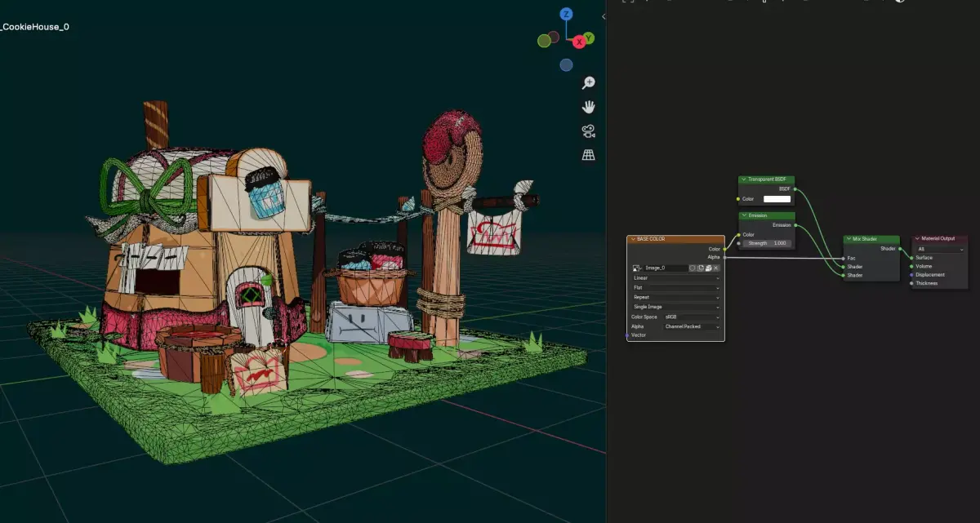Click the green Y axis gizmo handle

tap(589, 38)
